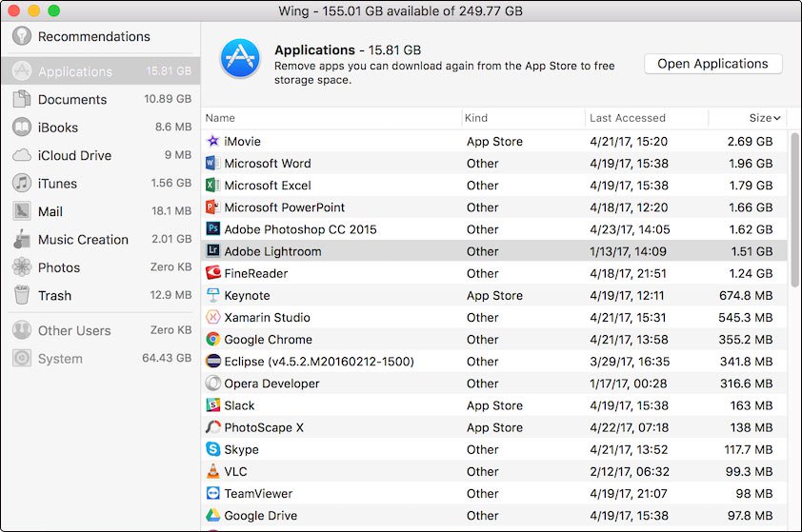This screenshot has height=532, width=802.
Task: Click the Google Drive size 97.8 MB
Action: (x=751, y=516)
